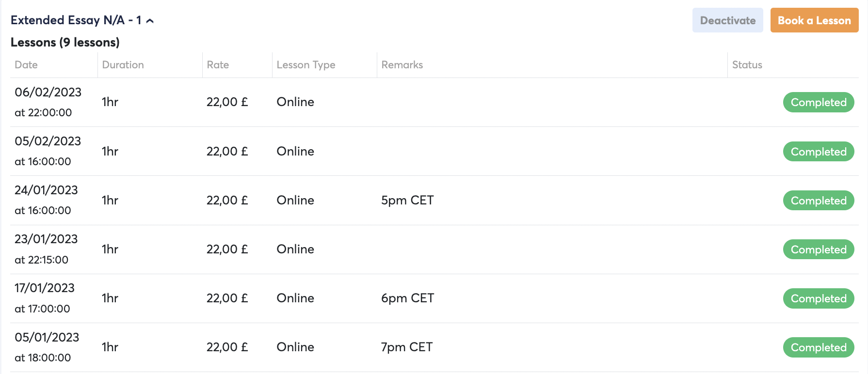Viewport: 868px width, 374px height.
Task: Click the 6pm CET remark
Action: (407, 298)
